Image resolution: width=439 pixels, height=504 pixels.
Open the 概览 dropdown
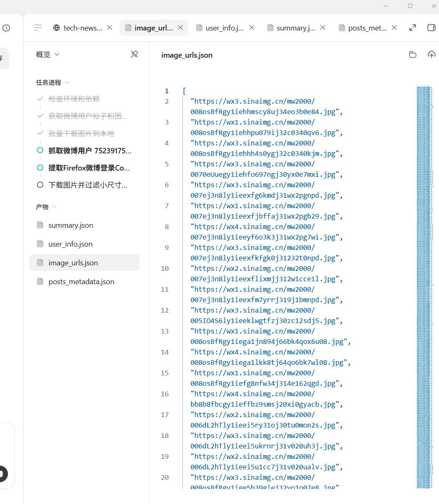(x=48, y=54)
